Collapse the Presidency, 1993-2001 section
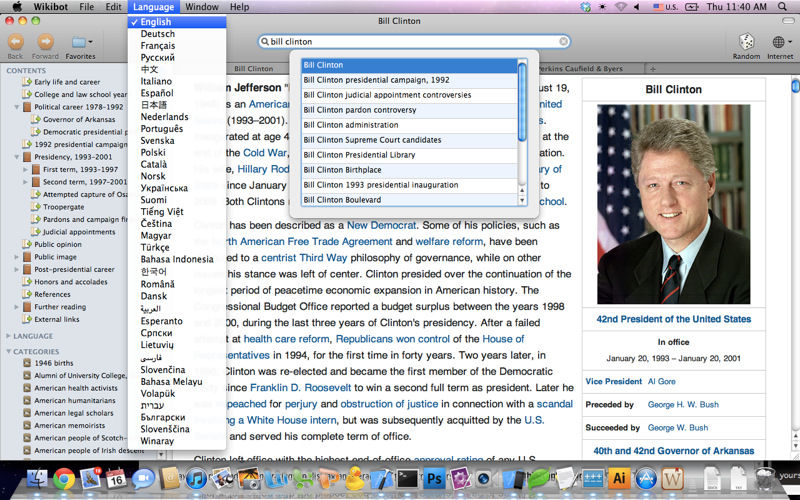Screen dimensions: 800x500 click(x=16, y=157)
